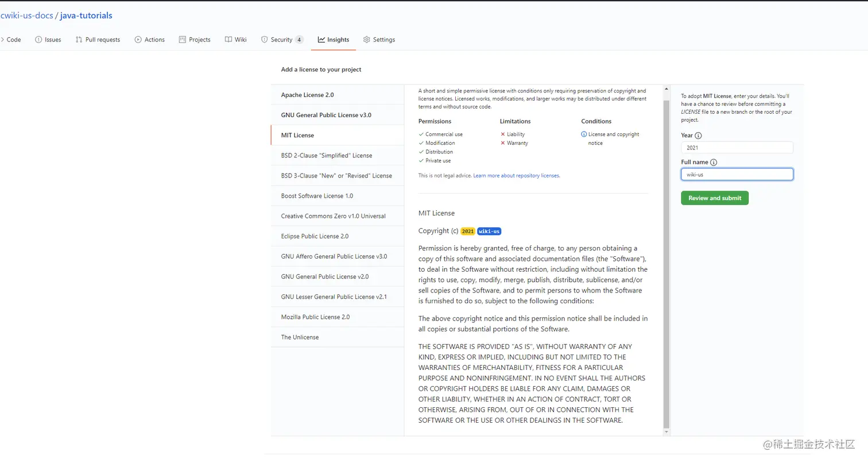Select The Unlicense option
This screenshot has width=868, height=463.
click(x=299, y=337)
